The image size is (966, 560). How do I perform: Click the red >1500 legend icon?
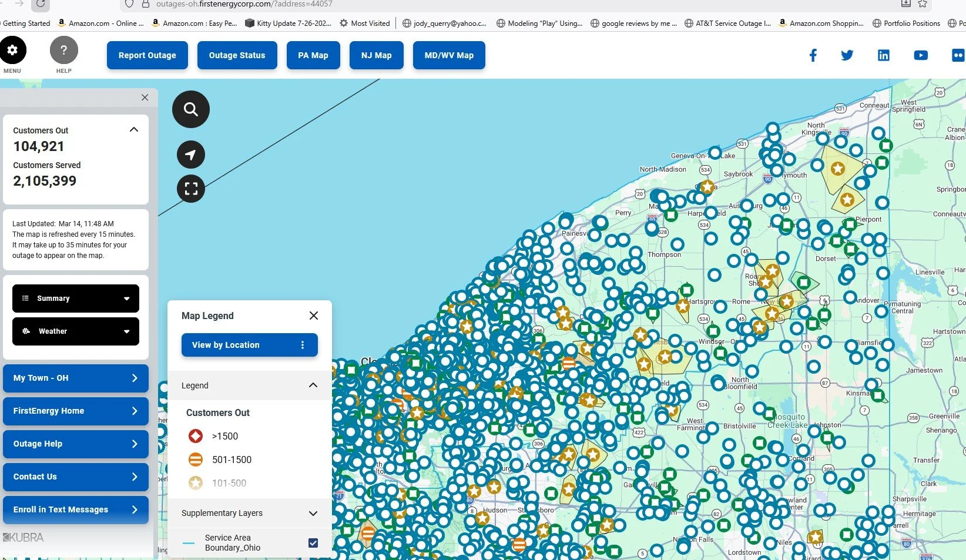(196, 436)
